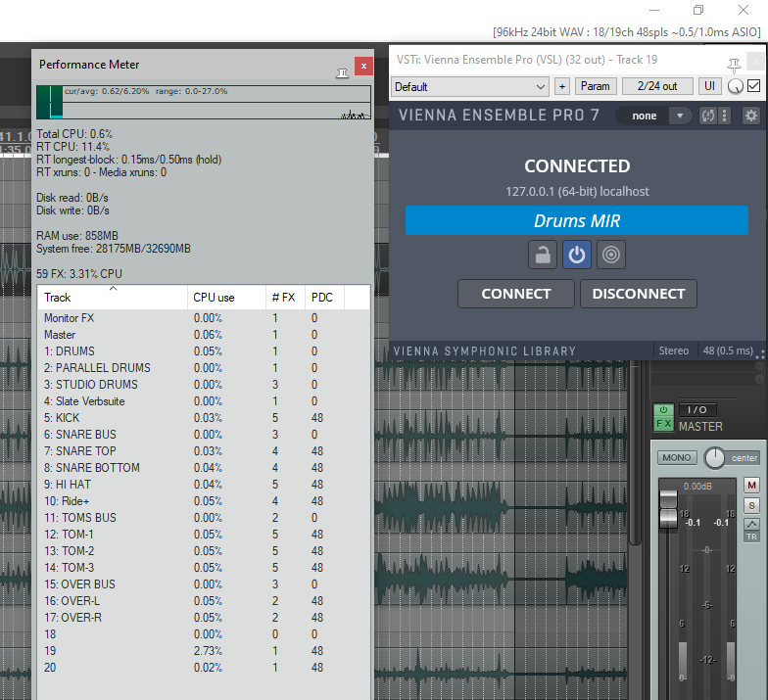Viewport: 768px width, 700px height.
Task: Open the Master I/O routing button
Action: pyautogui.click(x=697, y=409)
